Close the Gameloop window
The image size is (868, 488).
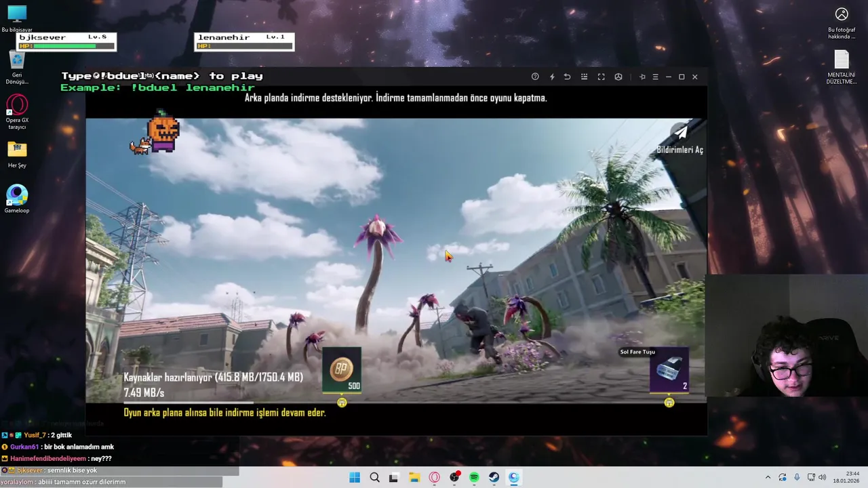(x=694, y=77)
